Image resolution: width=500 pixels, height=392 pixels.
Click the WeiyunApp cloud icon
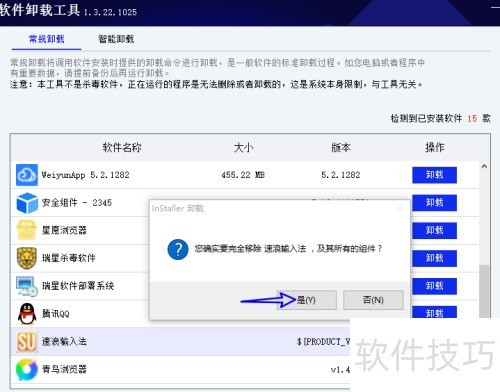(27, 175)
